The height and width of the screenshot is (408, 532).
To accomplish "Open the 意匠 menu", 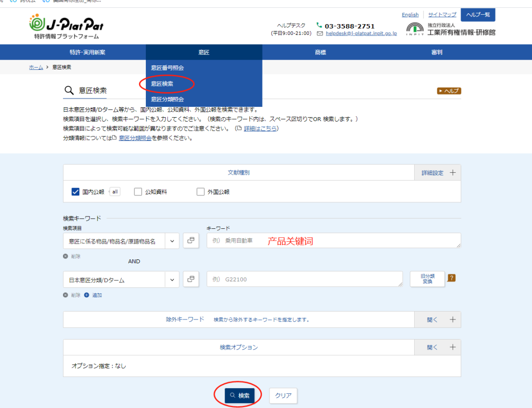I will [x=204, y=52].
